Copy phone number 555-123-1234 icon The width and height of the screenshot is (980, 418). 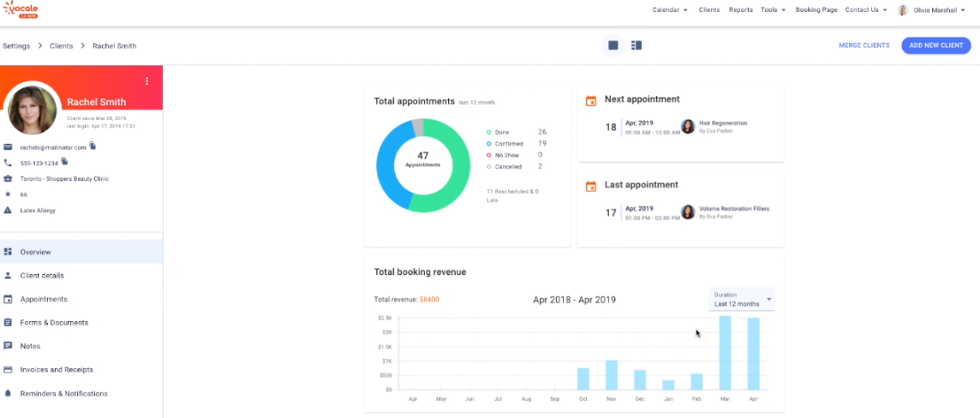(x=64, y=162)
